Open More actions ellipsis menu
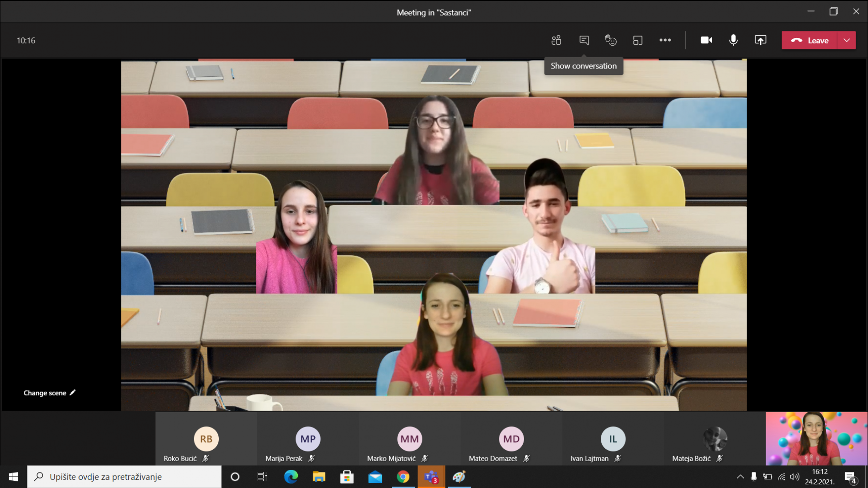 point(665,40)
